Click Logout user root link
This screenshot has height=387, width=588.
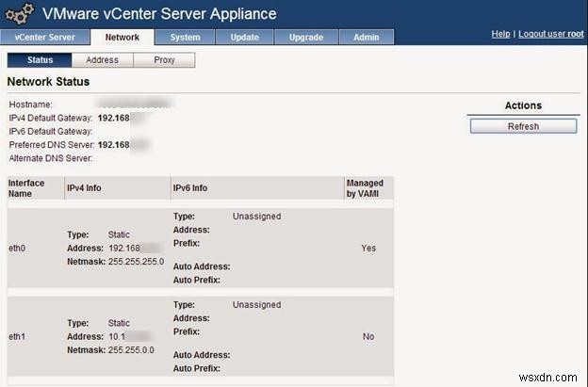tap(551, 34)
